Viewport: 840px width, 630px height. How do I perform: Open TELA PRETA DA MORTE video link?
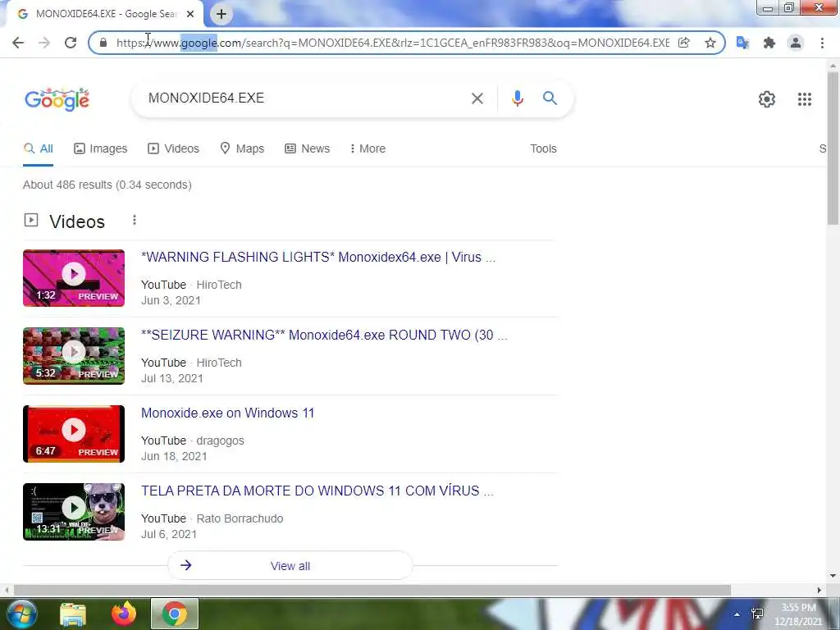coord(317,491)
